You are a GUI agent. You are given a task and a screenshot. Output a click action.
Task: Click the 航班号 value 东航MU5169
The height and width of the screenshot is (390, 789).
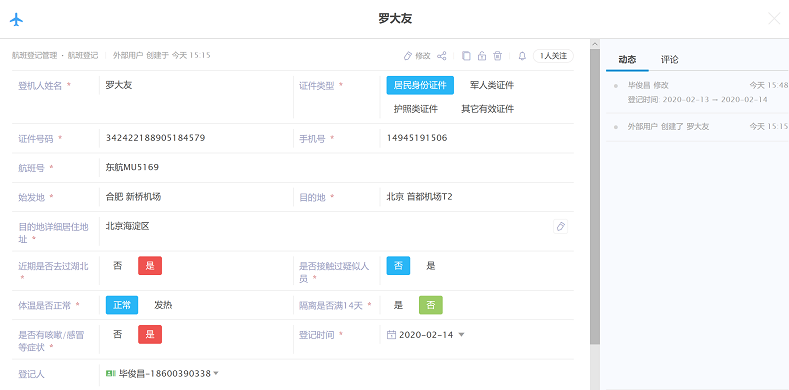(x=132, y=167)
